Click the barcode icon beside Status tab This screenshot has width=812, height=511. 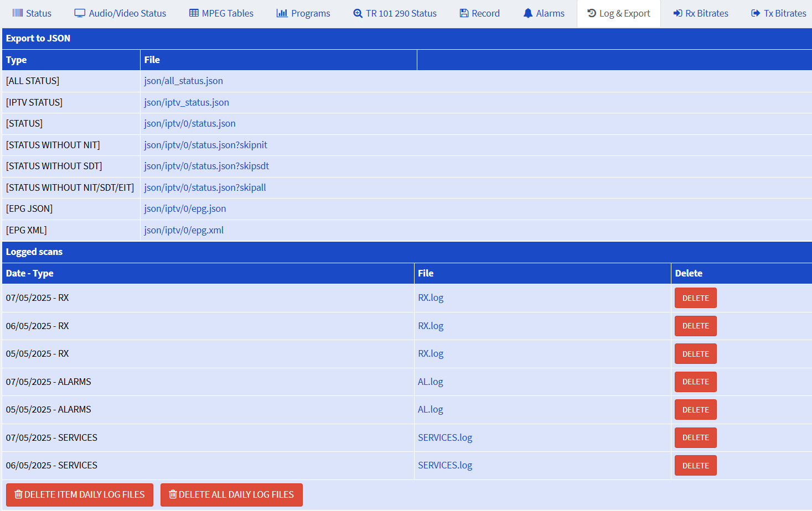(x=18, y=13)
